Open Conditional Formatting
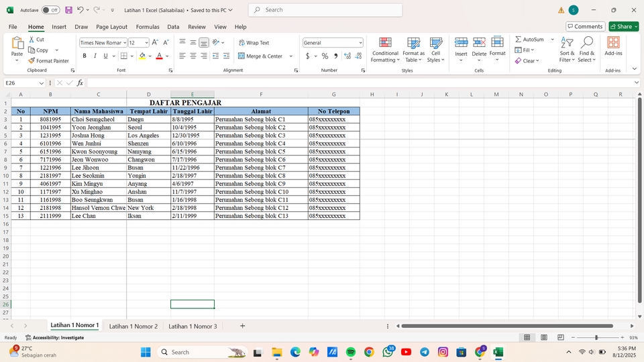The height and width of the screenshot is (362, 644). tap(385, 50)
